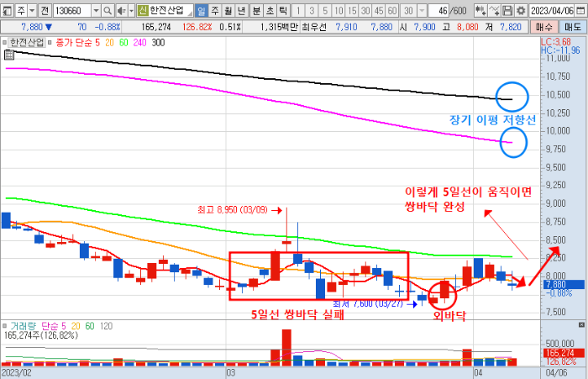
Task: Click the open price value 7,900
Action: 425,27
